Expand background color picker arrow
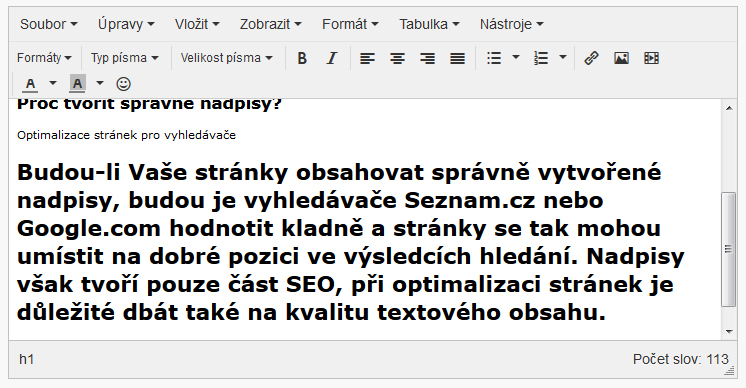The height and width of the screenshot is (388, 746). [99, 84]
